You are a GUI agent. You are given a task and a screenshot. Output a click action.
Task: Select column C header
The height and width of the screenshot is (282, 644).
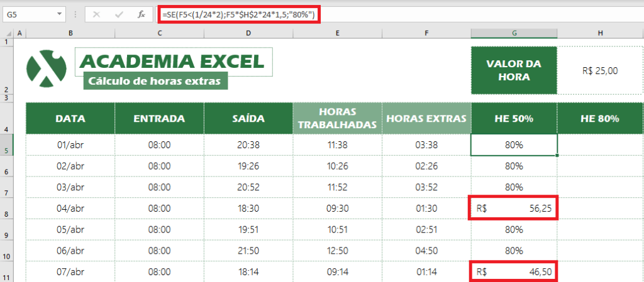159,34
